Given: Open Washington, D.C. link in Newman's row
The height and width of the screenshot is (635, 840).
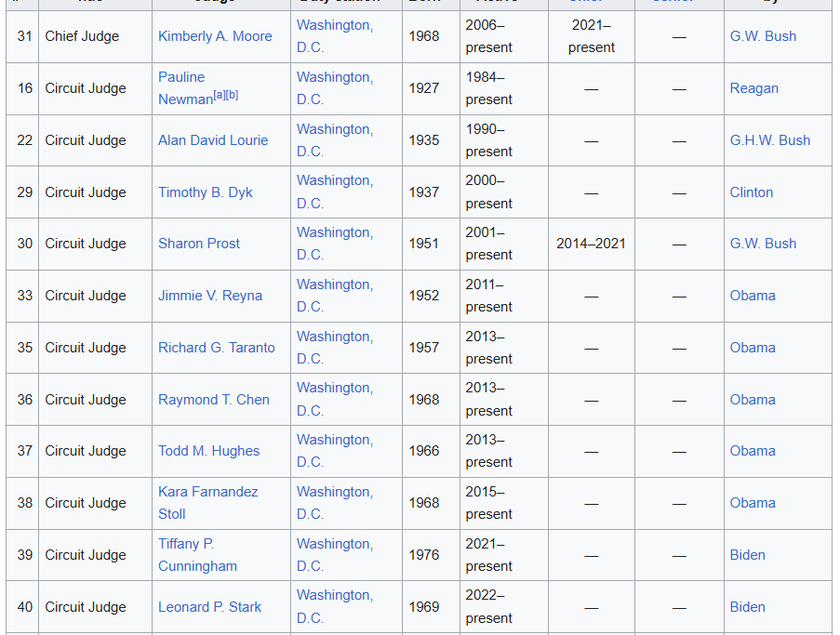Looking at the screenshot, I should [x=335, y=88].
